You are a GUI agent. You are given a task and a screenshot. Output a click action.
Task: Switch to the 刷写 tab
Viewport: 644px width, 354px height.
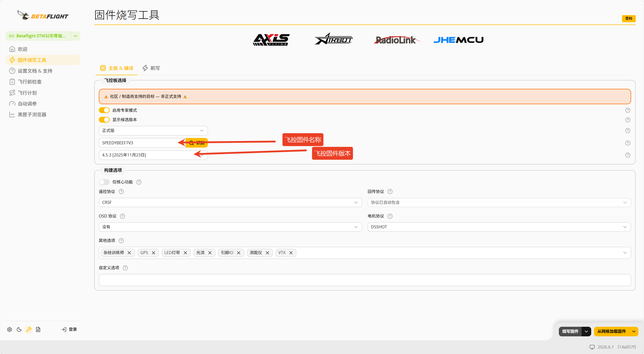click(151, 68)
